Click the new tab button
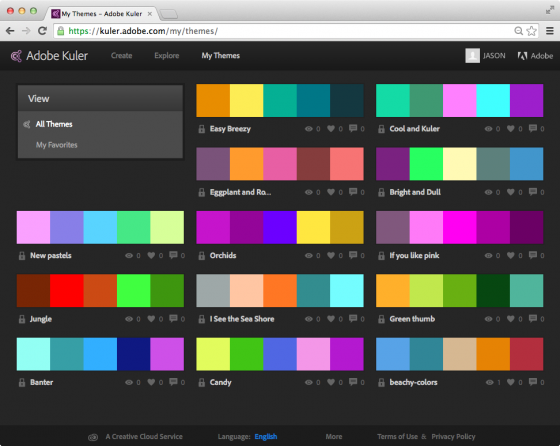Screen dimensions: 560x446 click(x=169, y=14)
